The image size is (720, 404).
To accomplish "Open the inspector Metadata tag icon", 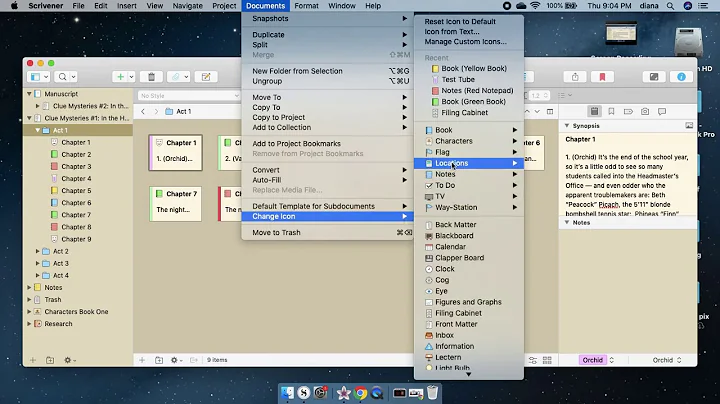I will pyautogui.click(x=628, y=111).
